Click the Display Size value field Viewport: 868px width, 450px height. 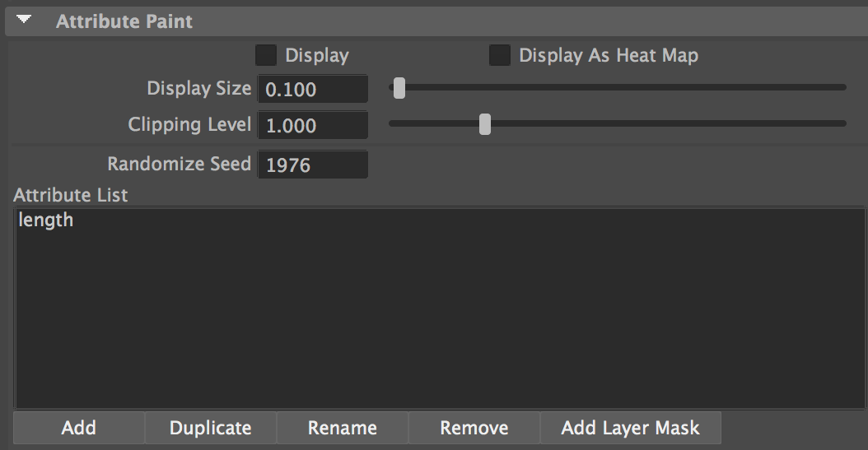tap(313, 89)
